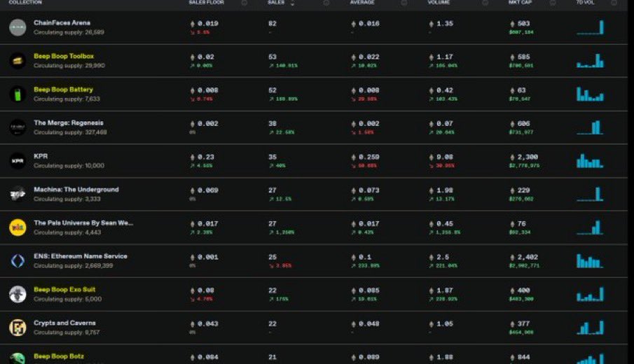
Task: Open The Pals Universe By Sean collection
Action: 83,223
